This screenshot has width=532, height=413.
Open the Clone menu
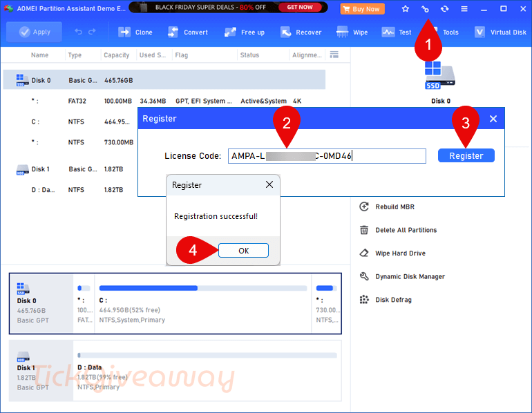(x=135, y=32)
